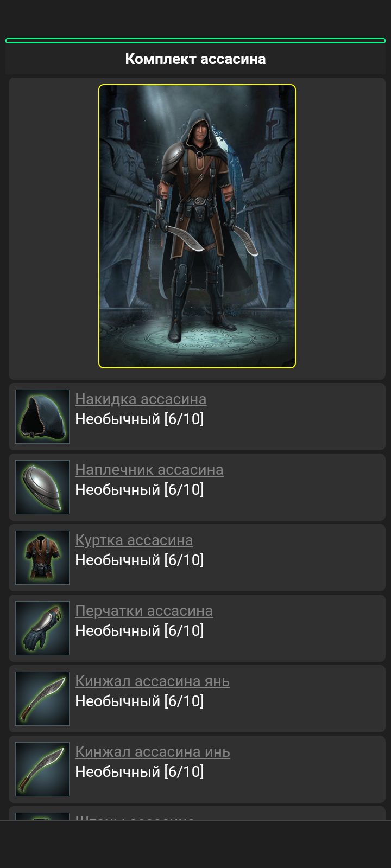Tap the Yang dagger icon

[42, 699]
